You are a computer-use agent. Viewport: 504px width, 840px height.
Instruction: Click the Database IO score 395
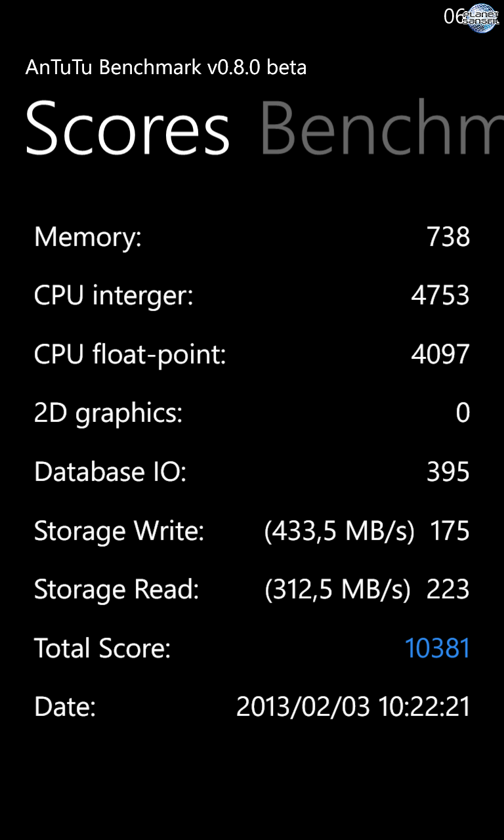point(448,472)
